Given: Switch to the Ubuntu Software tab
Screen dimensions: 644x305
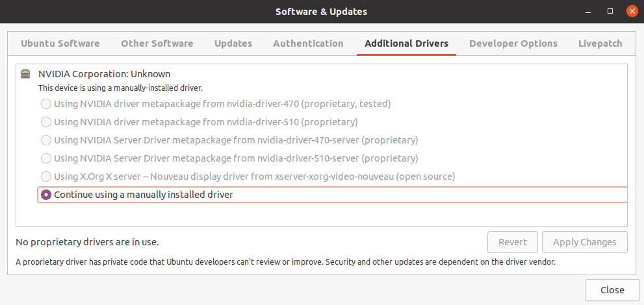Looking at the screenshot, I should (x=60, y=43).
